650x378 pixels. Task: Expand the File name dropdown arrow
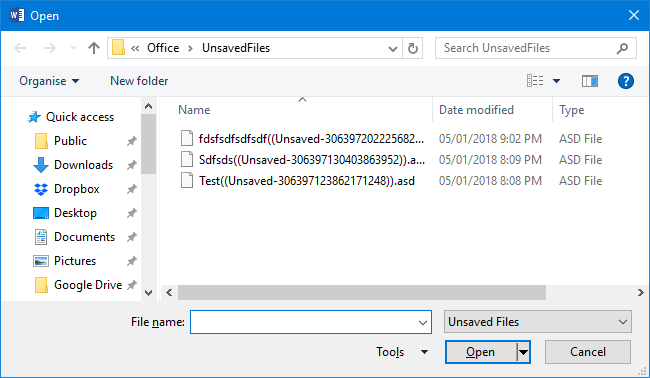pos(423,322)
